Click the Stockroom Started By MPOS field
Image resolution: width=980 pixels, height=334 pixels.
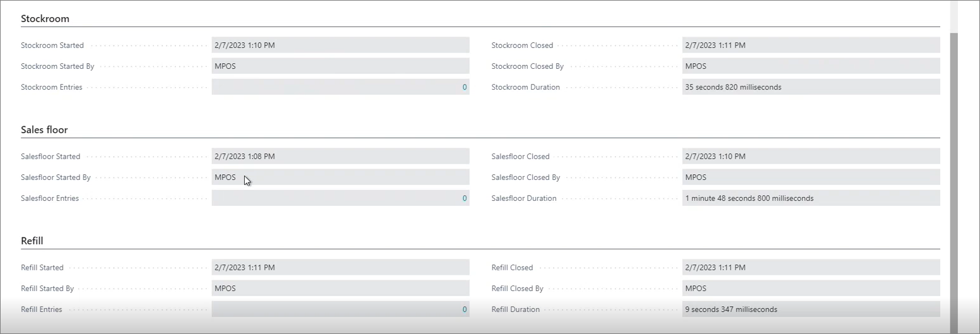(x=341, y=66)
